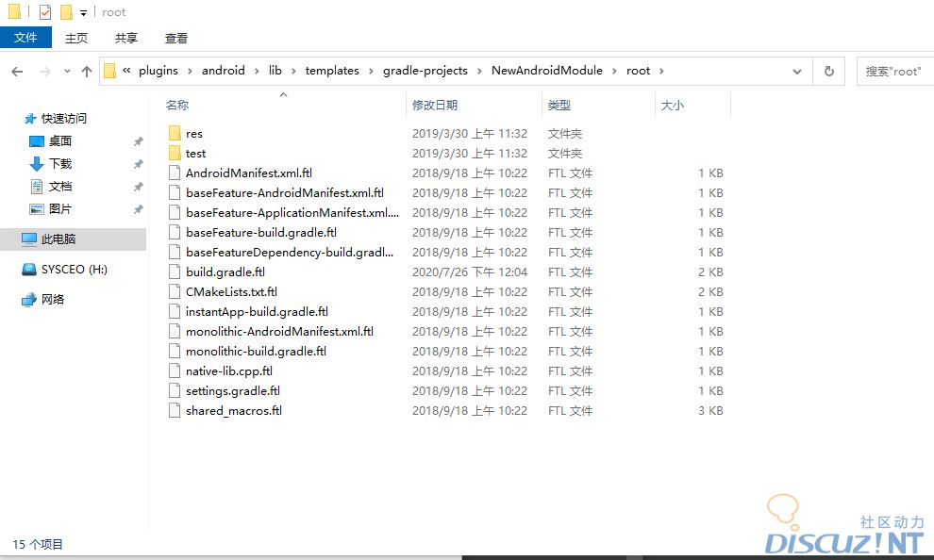The height and width of the screenshot is (560, 934).
Task: Click NewAndroidModule in the breadcrumb path
Action: click(546, 71)
